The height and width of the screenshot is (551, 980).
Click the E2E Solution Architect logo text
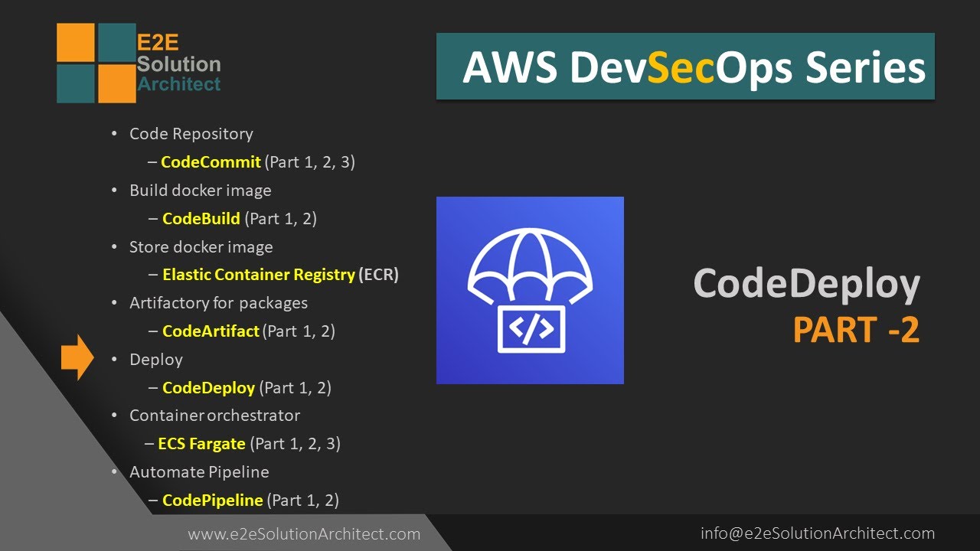[179, 64]
